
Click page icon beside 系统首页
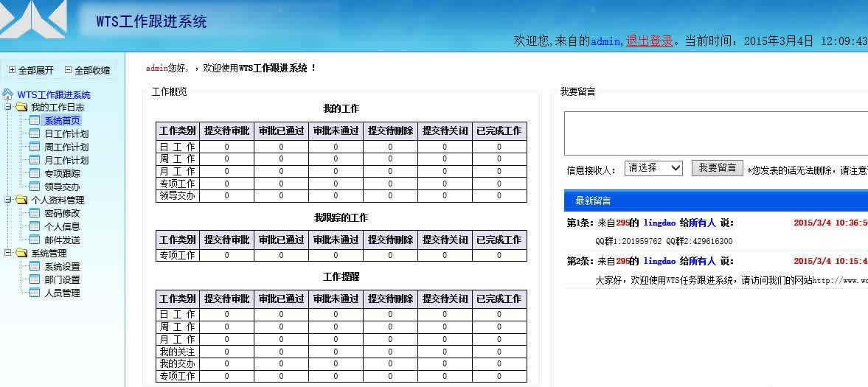(x=35, y=120)
